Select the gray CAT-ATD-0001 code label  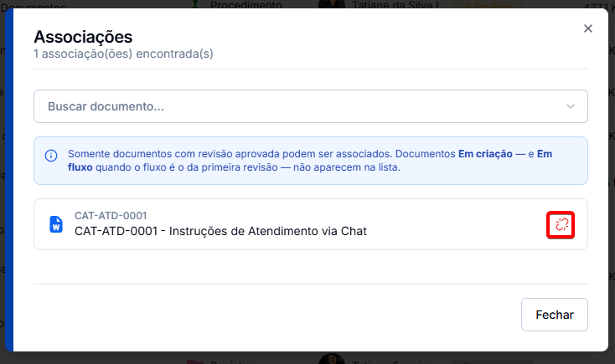pos(111,216)
